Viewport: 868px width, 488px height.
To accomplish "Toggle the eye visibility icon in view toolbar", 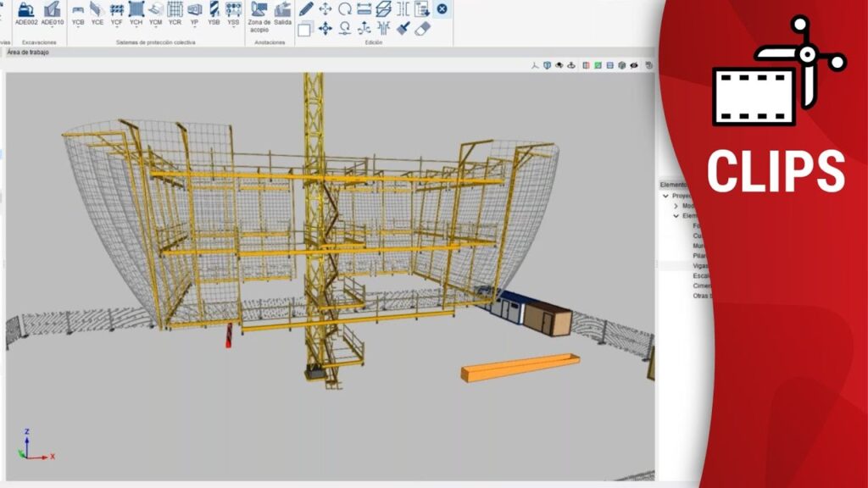I will [634, 65].
